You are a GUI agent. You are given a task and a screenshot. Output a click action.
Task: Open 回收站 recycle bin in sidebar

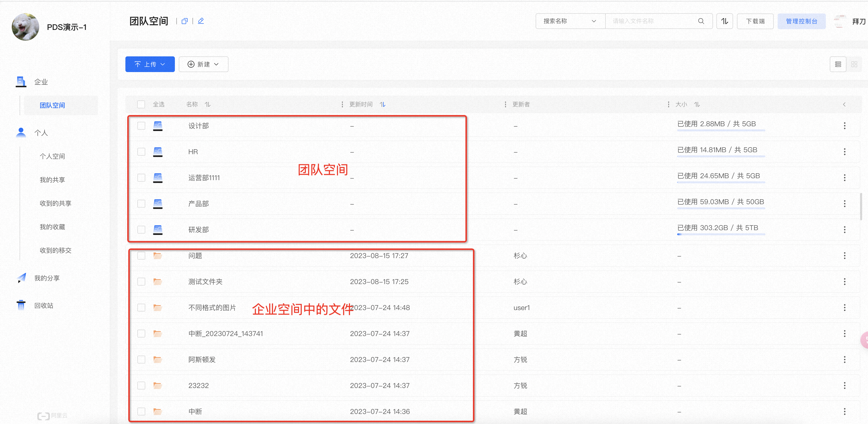(x=44, y=305)
